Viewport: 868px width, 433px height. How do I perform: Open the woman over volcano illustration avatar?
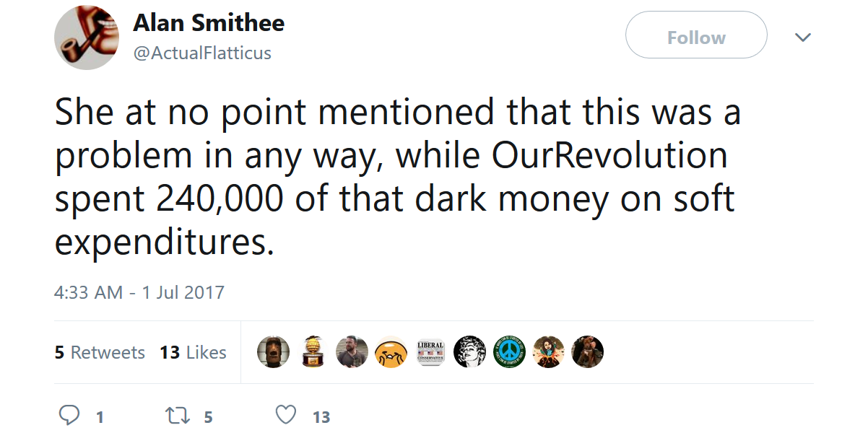[547, 352]
